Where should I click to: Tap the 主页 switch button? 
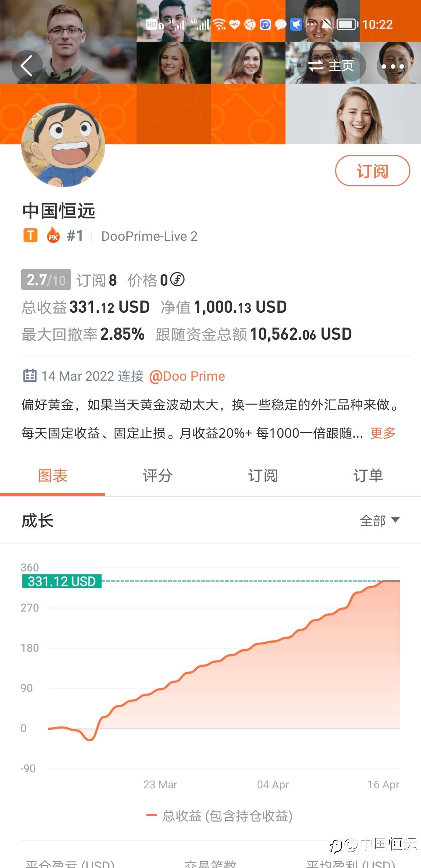coord(331,66)
